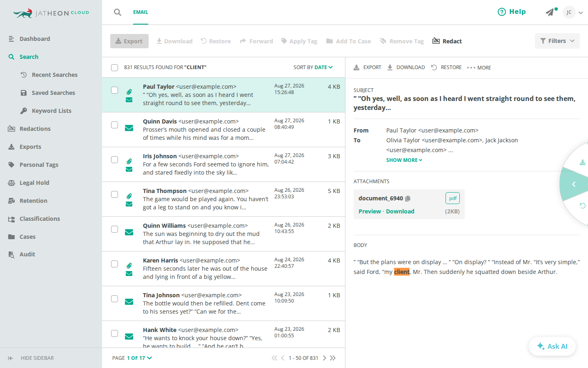Image resolution: width=588 pixels, height=368 pixels.
Task: Open the Redact tool in the toolbar
Action: (x=447, y=41)
